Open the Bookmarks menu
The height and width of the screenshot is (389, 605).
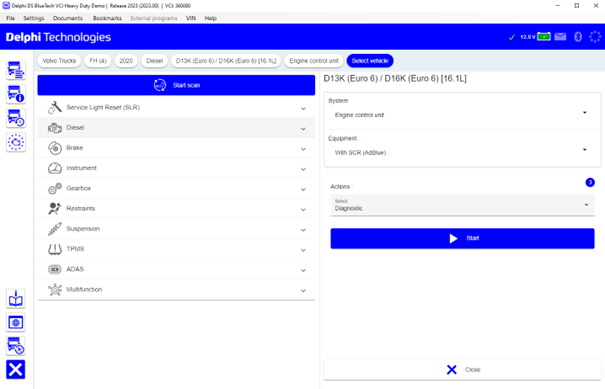[x=107, y=18]
